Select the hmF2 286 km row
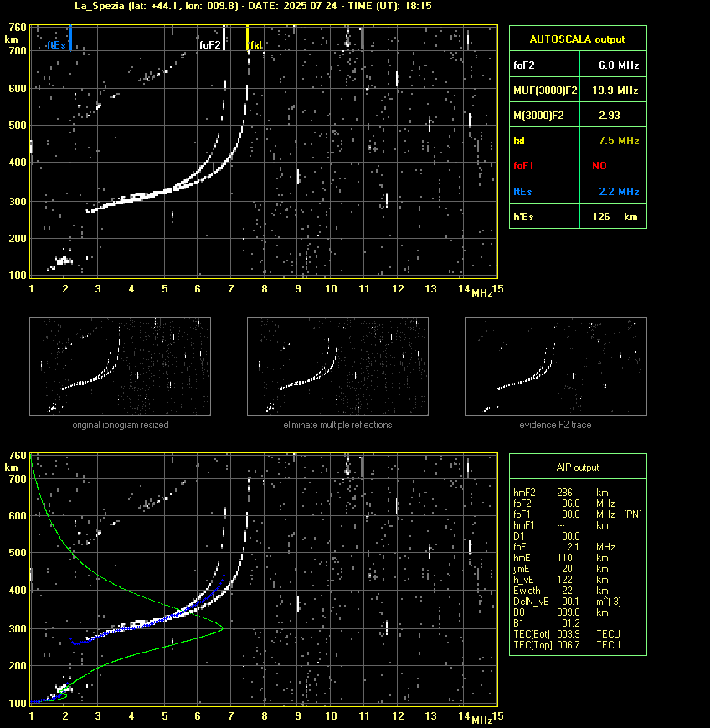 561,493
